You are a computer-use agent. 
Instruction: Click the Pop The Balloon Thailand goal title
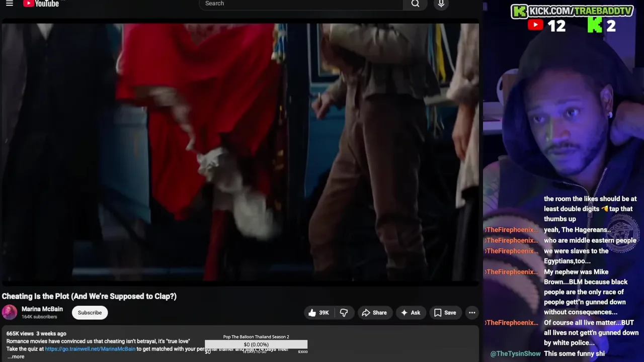click(256, 337)
